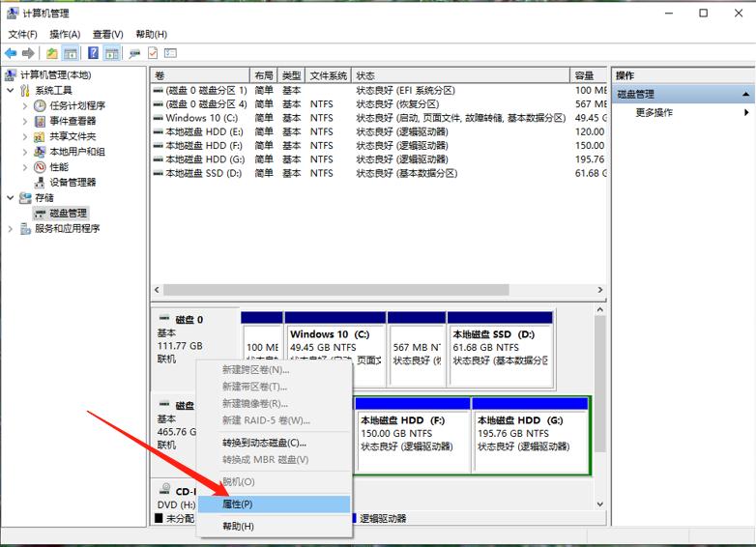
Task: Select 本地磁盘 SSD (D:) partition block
Action: coord(500,348)
